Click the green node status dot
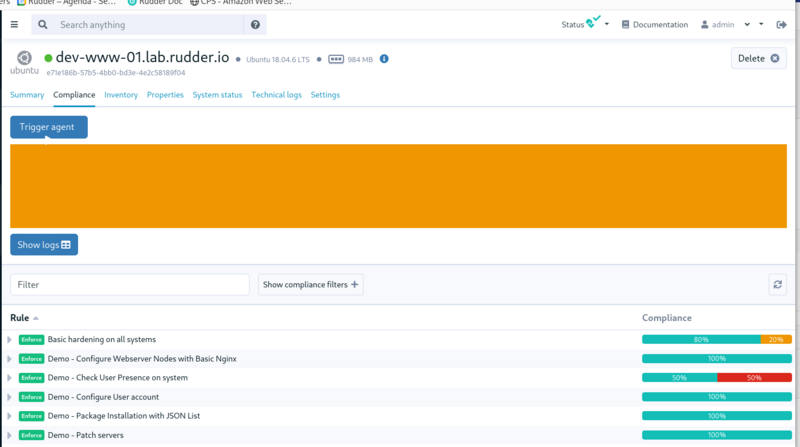 click(48, 58)
